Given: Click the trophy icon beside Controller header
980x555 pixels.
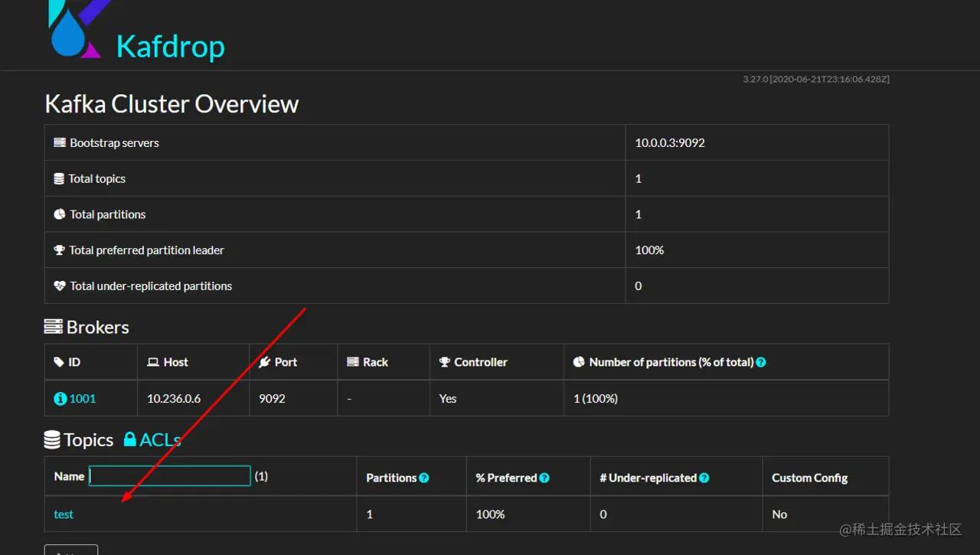Looking at the screenshot, I should coord(445,362).
